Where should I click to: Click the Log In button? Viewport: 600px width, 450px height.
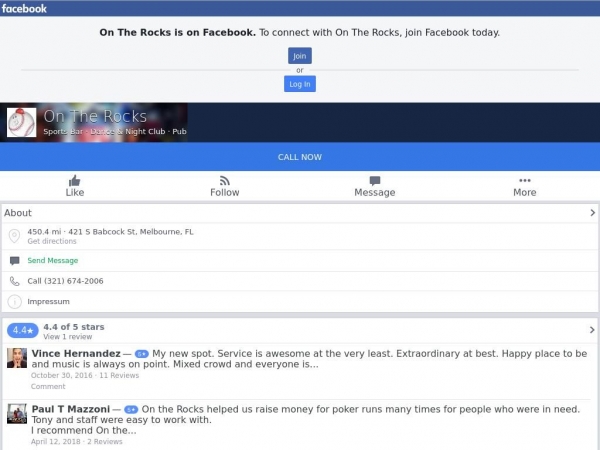pyautogui.click(x=300, y=84)
